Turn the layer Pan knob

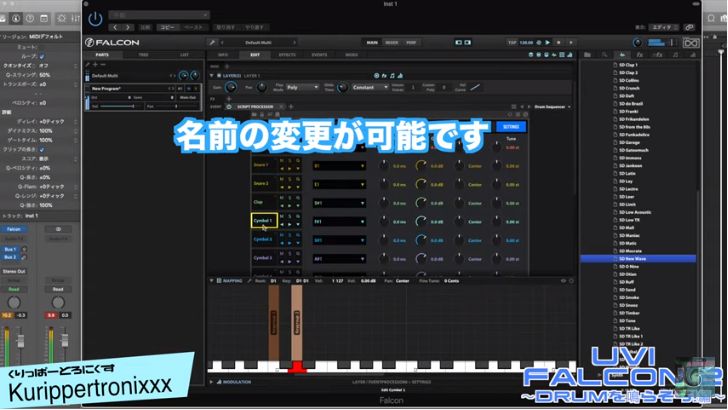point(262,87)
